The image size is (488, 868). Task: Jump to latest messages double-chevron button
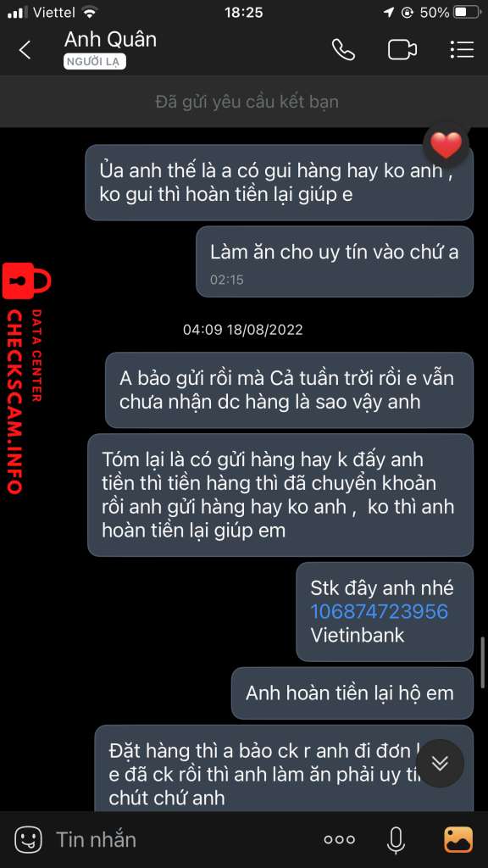pos(440,764)
